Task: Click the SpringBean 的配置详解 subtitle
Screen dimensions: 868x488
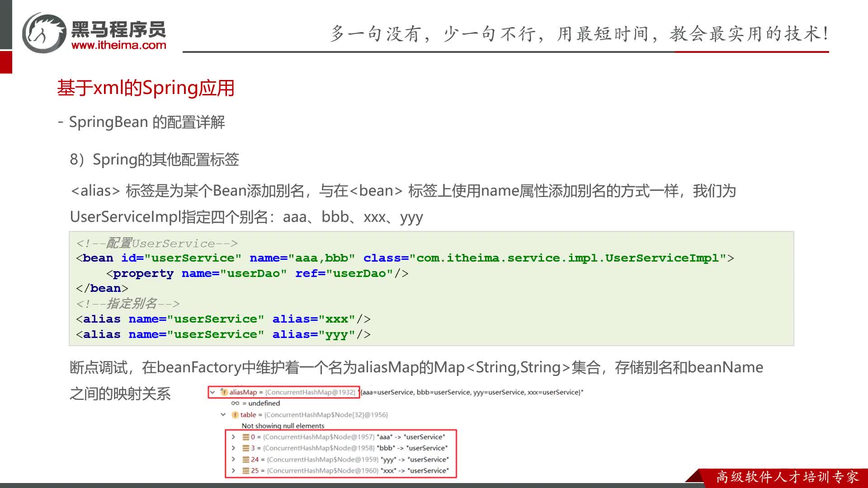Action: [147, 122]
